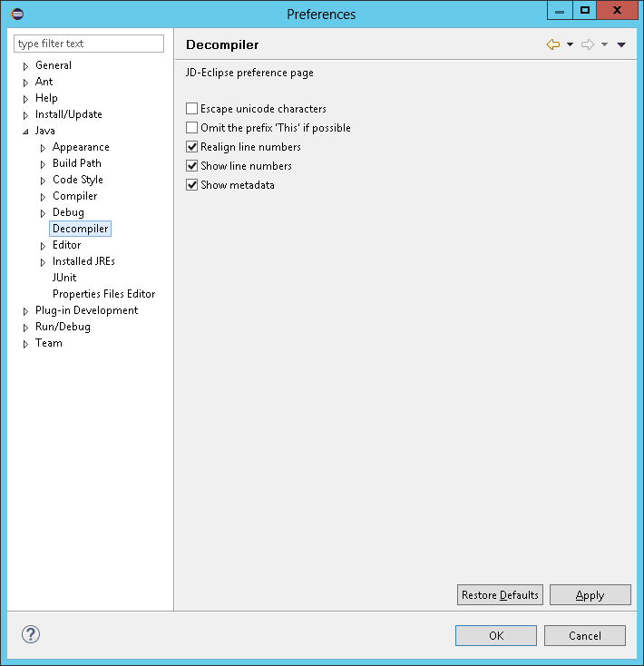Viewport: 644px width, 666px height.
Task: Disable Realign line numbers checkbox
Action: [191, 147]
